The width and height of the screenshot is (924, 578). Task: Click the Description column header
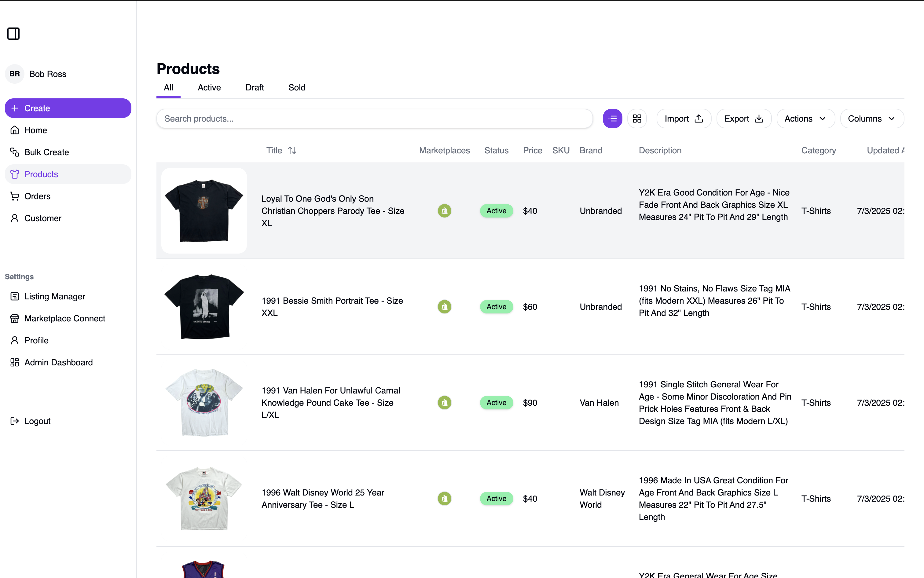point(660,150)
